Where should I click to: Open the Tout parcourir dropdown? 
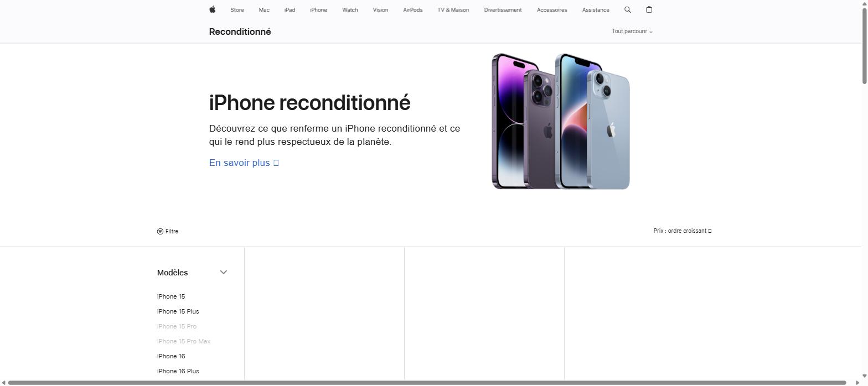tap(632, 32)
